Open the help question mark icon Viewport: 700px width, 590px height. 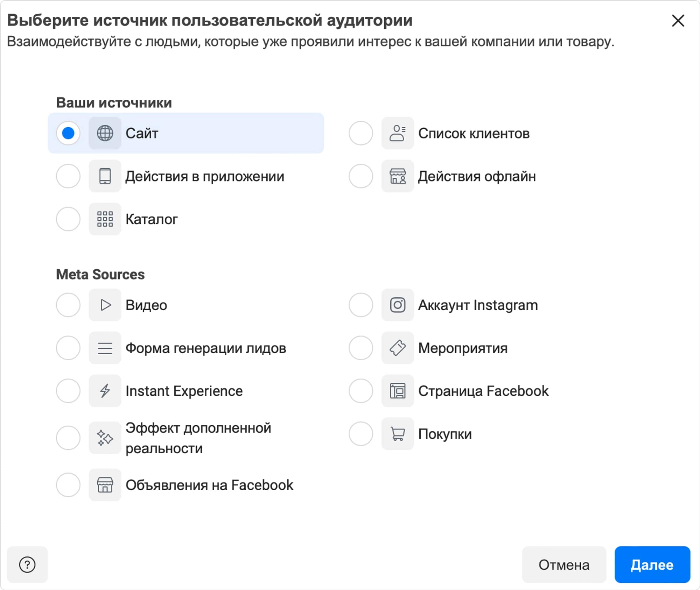(27, 564)
